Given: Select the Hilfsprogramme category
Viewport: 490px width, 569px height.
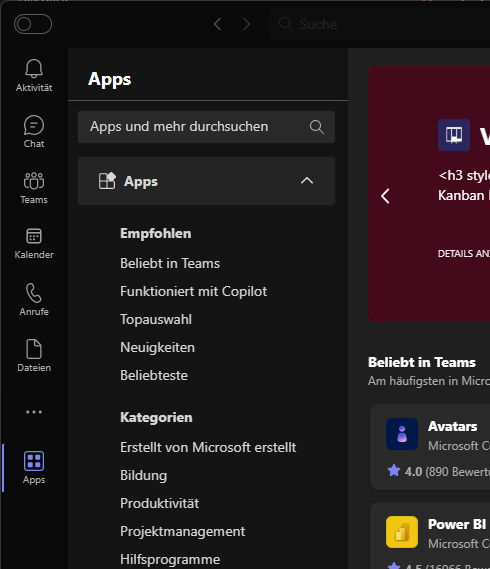Looking at the screenshot, I should (170, 559).
